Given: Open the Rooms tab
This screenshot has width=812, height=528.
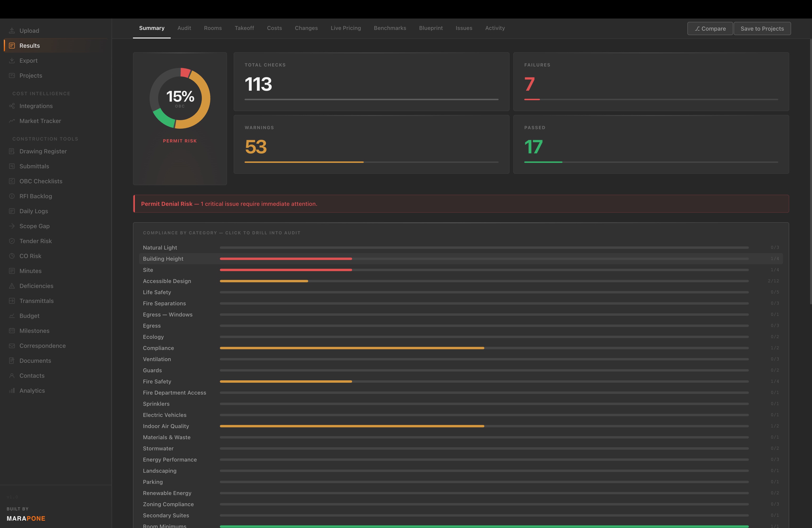Looking at the screenshot, I should [x=213, y=28].
